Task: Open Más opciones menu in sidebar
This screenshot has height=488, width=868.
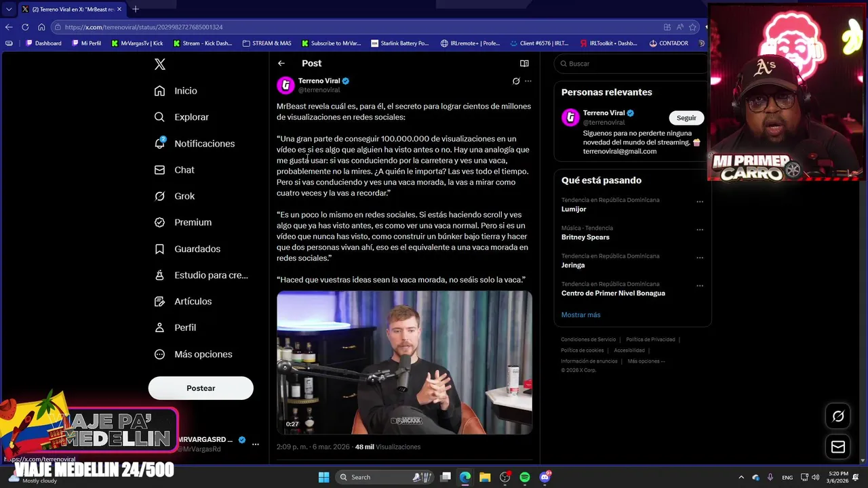Action: (193, 354)
